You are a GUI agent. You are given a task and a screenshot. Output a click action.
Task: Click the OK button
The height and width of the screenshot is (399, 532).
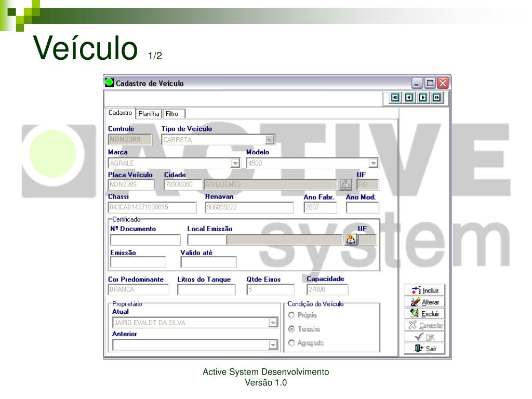pos(424,337)
